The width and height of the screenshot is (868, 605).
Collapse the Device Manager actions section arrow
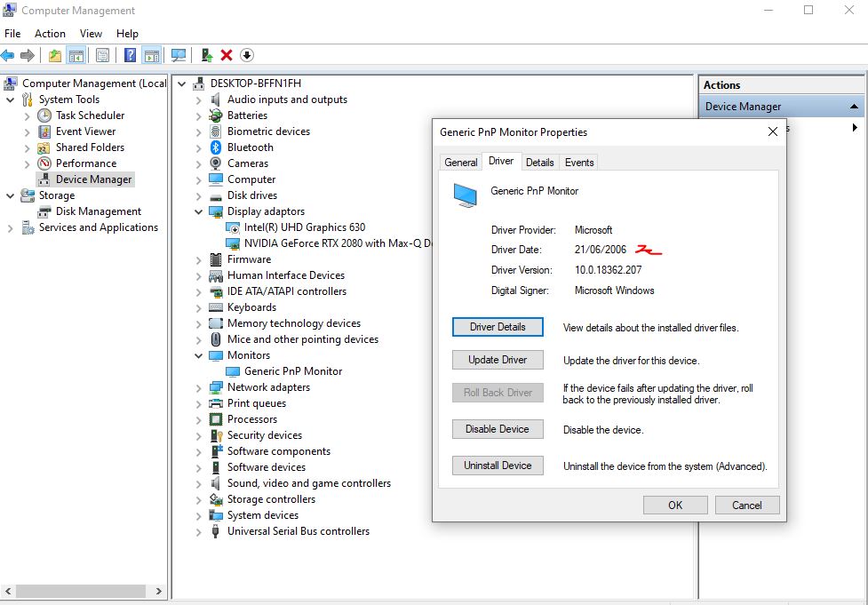[854, 107]
